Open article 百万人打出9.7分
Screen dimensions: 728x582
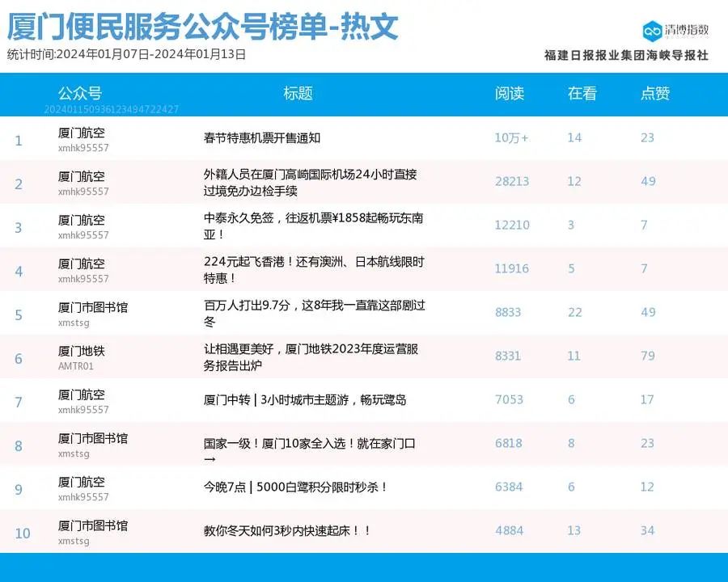coord(315,314)
